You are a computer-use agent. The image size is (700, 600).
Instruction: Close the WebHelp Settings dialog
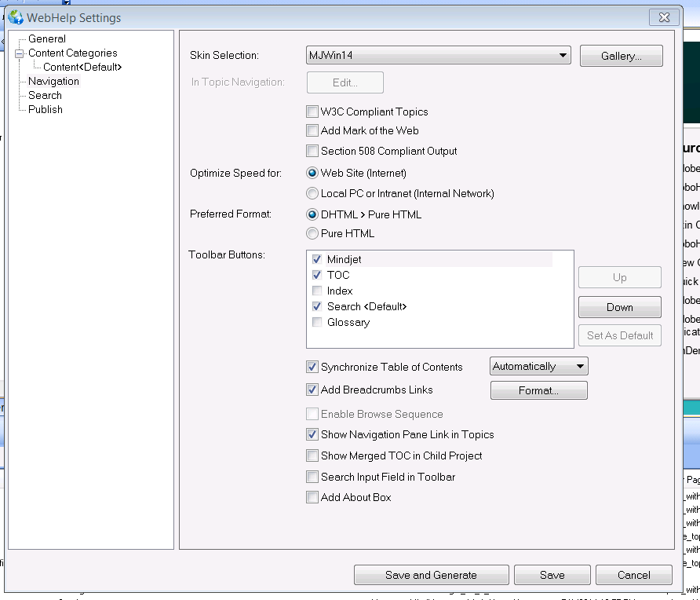pos(664,17)
